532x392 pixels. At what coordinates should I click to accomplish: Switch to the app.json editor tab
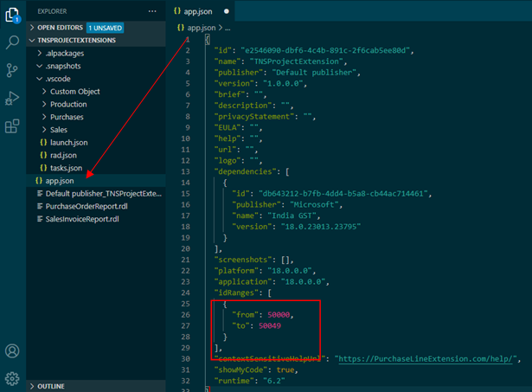[x=201, y=11]
